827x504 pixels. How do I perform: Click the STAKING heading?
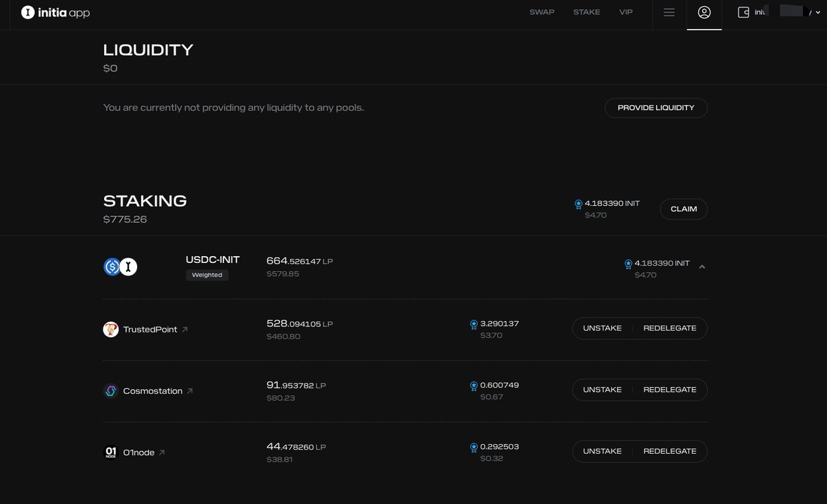pos(145,201)
